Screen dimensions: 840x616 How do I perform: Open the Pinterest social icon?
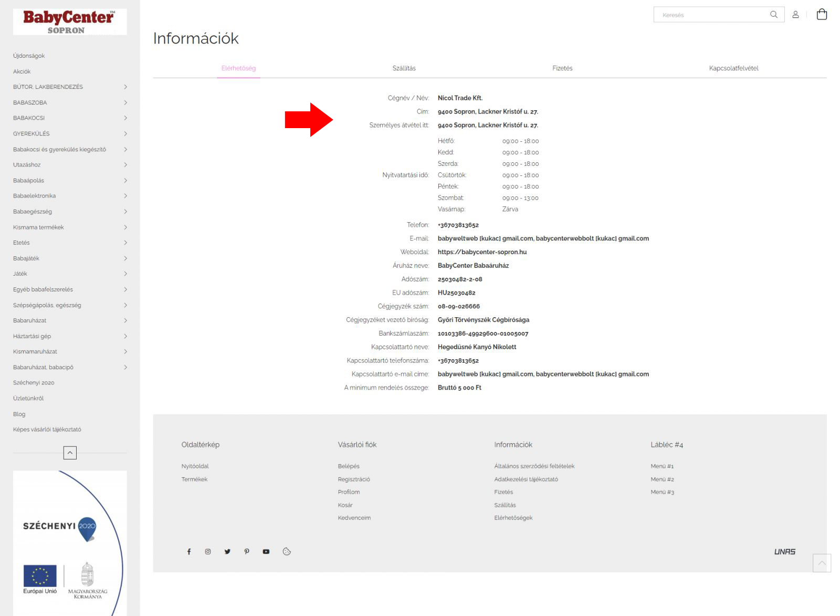coord(247,551)
